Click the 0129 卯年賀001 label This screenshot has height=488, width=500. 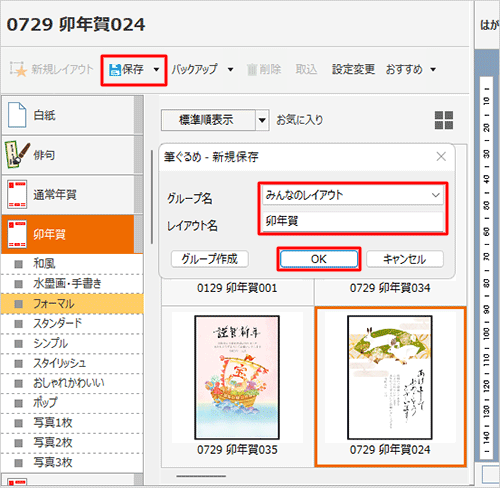point(237,288)
